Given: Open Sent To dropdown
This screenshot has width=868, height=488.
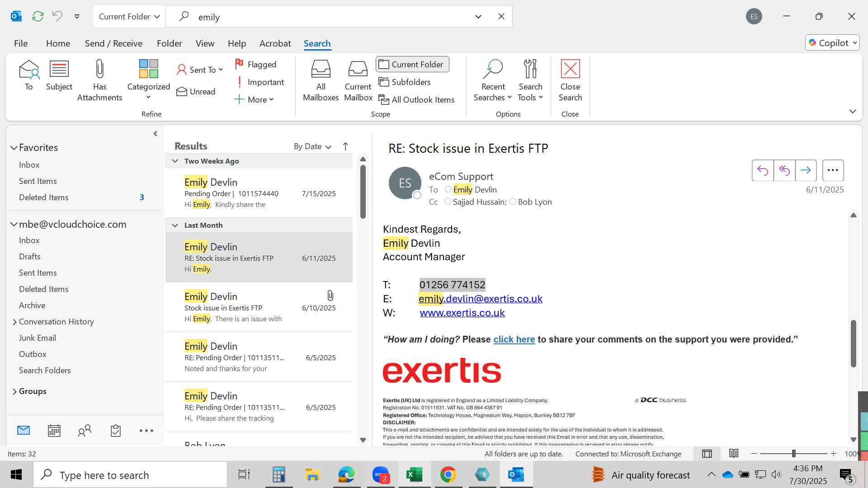Looking at the screenshot, I should [200, 70].
